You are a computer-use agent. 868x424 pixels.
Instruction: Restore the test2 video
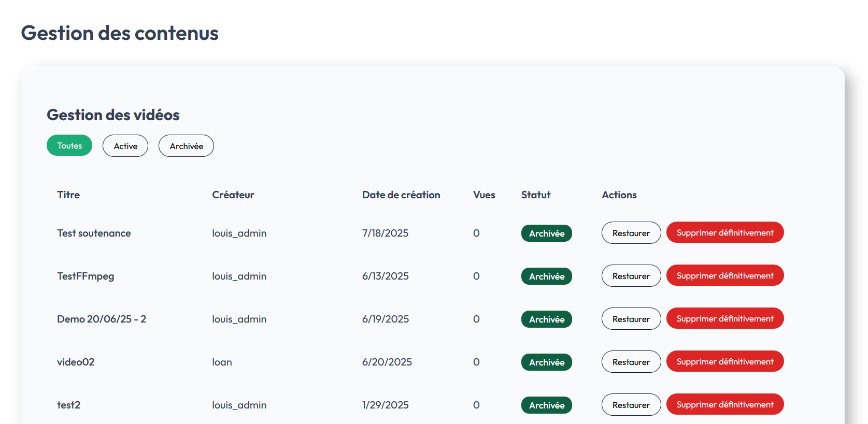pyautogui.click(x=631, y=405)
